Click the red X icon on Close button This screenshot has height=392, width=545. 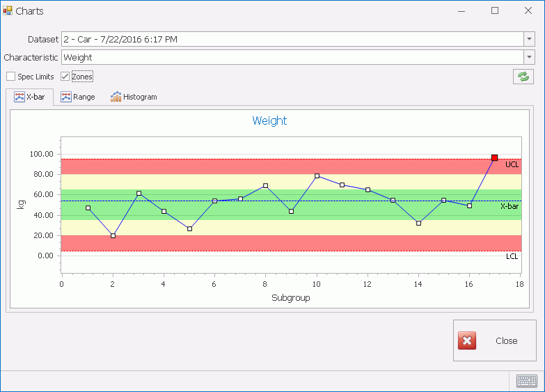(x=467, y=340)
